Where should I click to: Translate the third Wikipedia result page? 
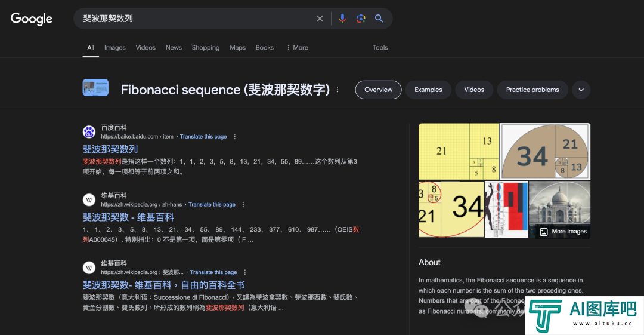[x=213, y=272]
